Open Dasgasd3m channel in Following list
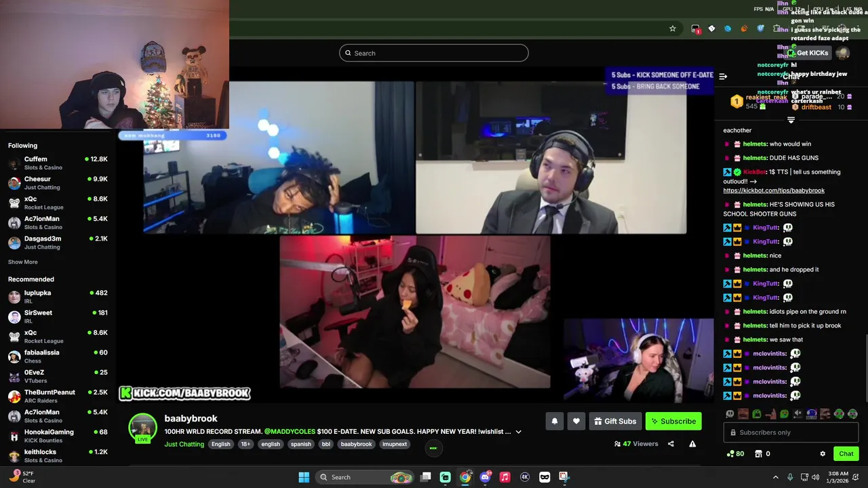Image resolution: width=868 pixels, height=488 pixels. point(58,243)
